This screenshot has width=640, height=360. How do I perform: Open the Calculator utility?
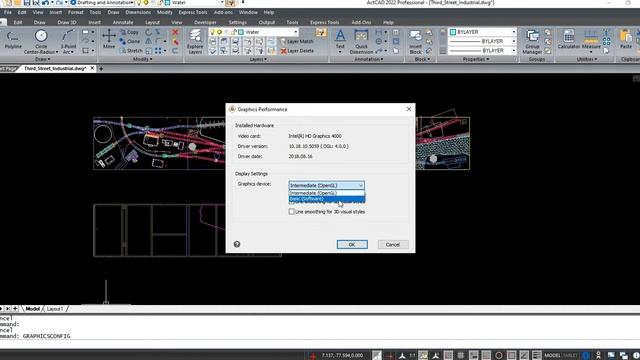click(569, 40)
